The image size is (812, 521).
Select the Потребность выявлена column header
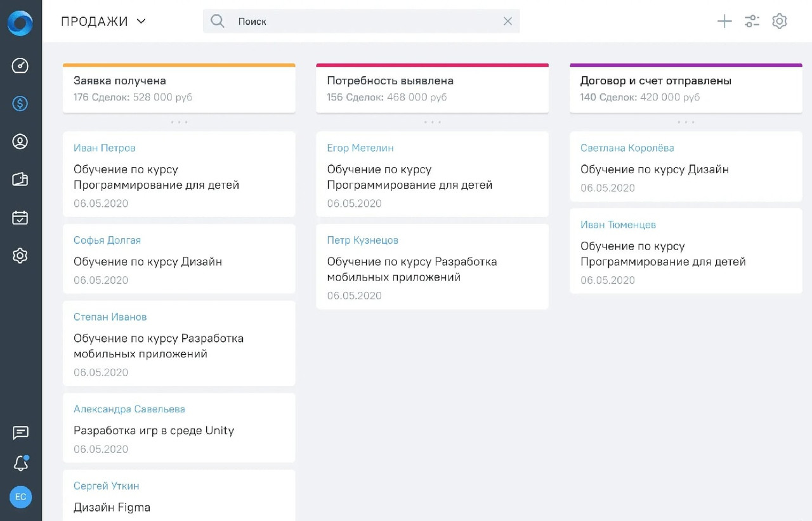click(432, 88)
